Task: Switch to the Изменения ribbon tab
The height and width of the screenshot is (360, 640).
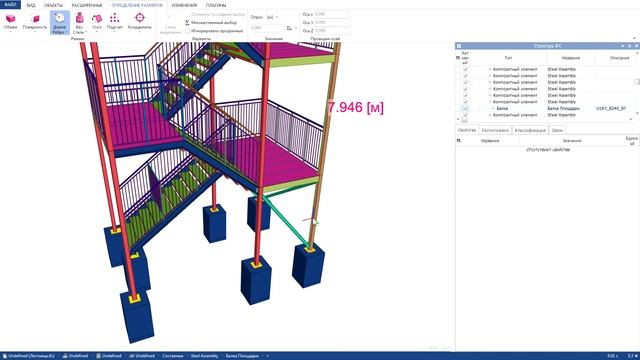Action: tap(184, 5)
